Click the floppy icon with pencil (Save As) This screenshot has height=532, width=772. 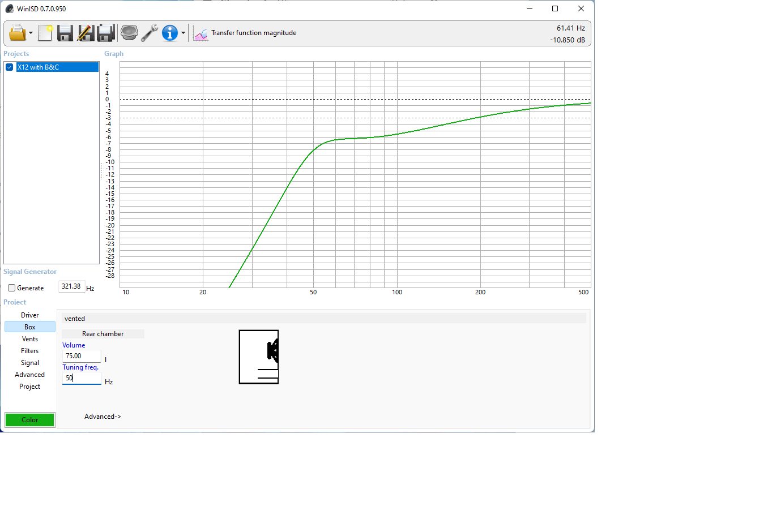(86, 33)
